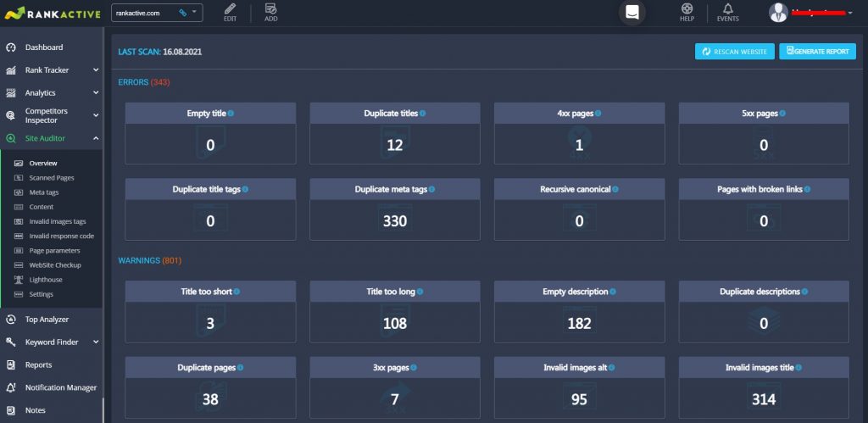Click the Analytics icon in sidebar
This screenshot has width=868, height=423.
[10, 93]
